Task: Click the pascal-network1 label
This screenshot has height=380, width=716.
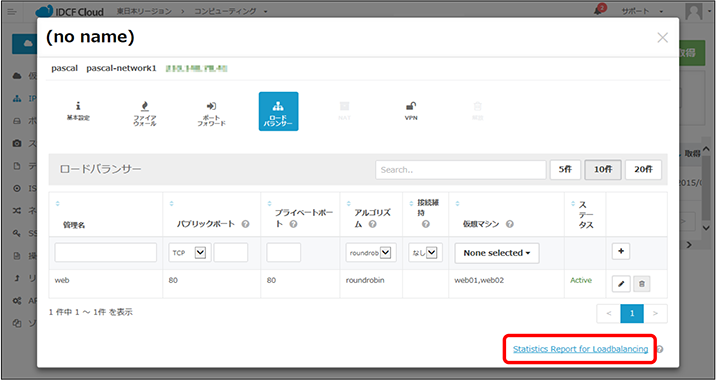Action: click(121, 69)
